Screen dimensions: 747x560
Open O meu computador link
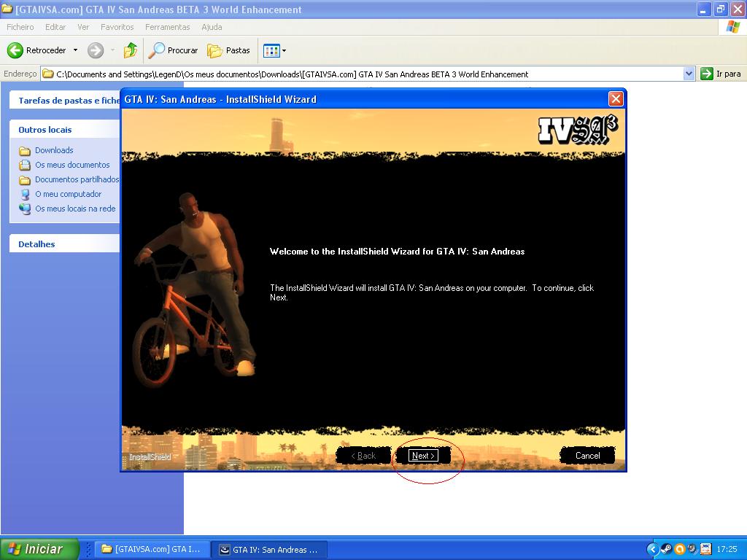click(68, 194)
